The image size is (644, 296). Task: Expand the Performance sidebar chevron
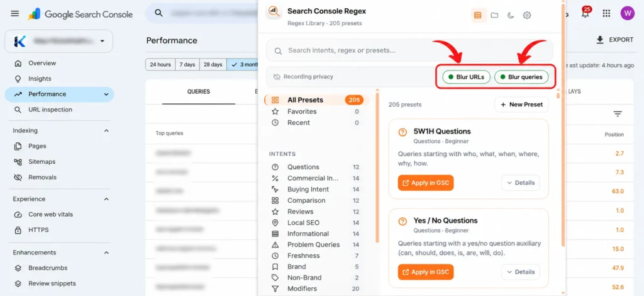(106, 94)
